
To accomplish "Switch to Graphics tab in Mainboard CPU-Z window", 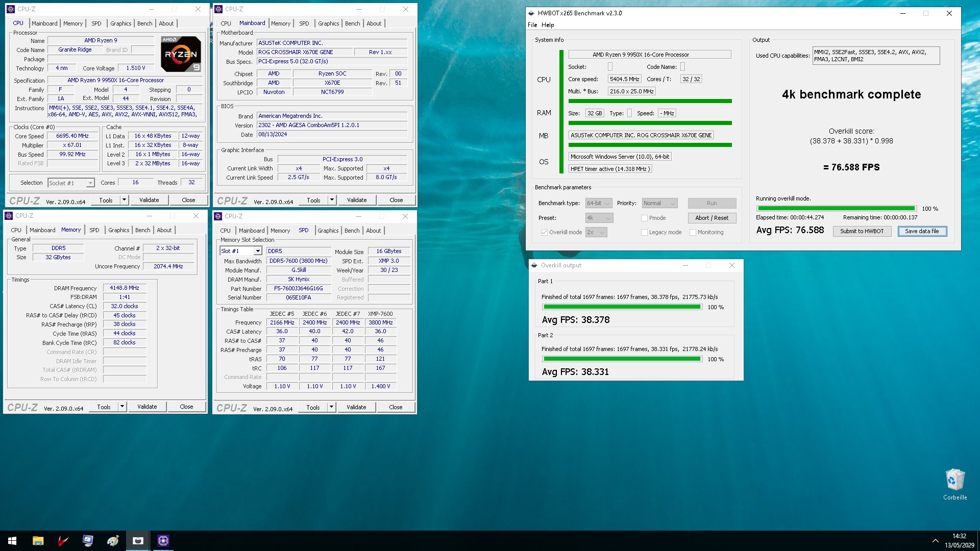I will click(328, 23).
